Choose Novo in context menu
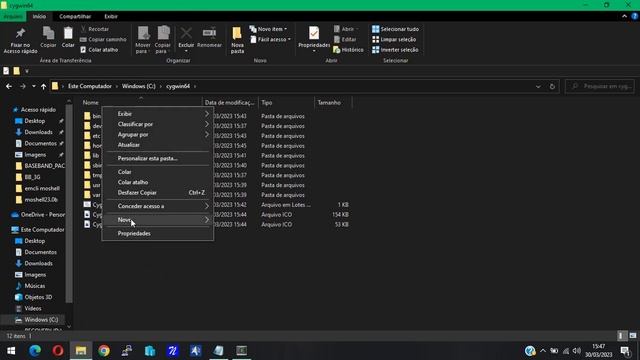Image resolution: width=640 pixels, height=360 pixels. pos(158,220)
